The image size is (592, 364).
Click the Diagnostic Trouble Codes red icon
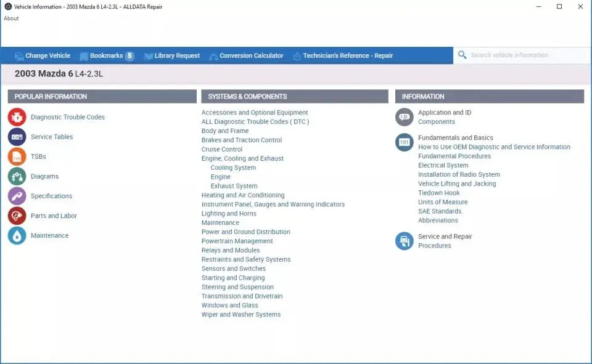[17, 117]
